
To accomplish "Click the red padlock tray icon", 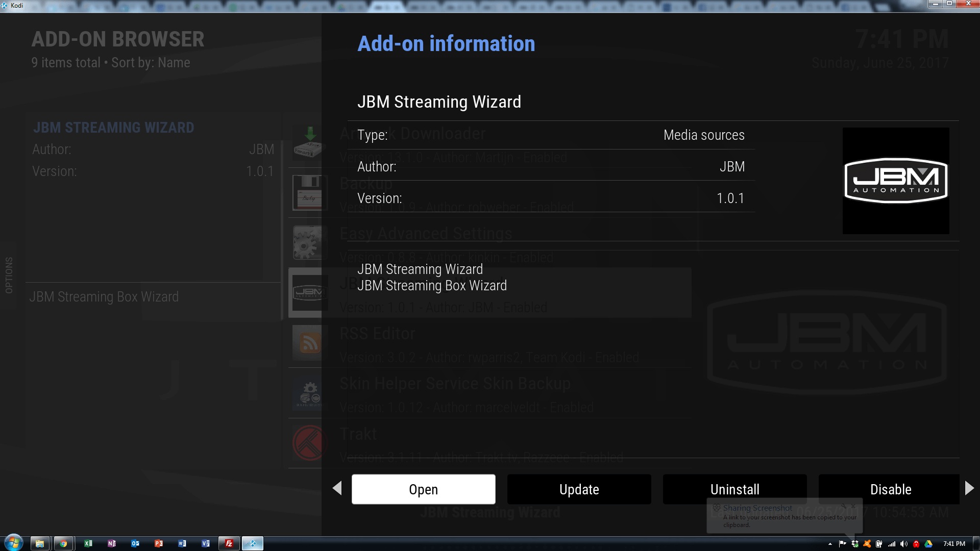I will pyautogui.click(x=916, y=544).
